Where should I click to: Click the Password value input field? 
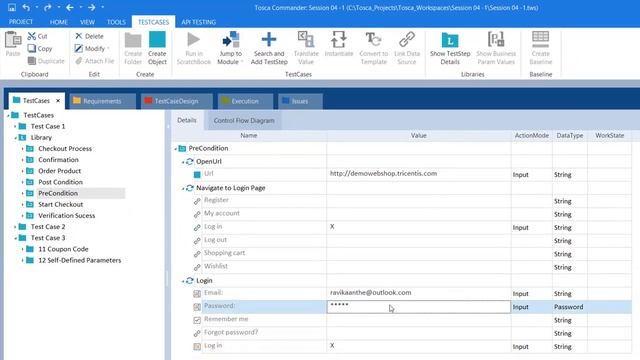click(418, 307)
